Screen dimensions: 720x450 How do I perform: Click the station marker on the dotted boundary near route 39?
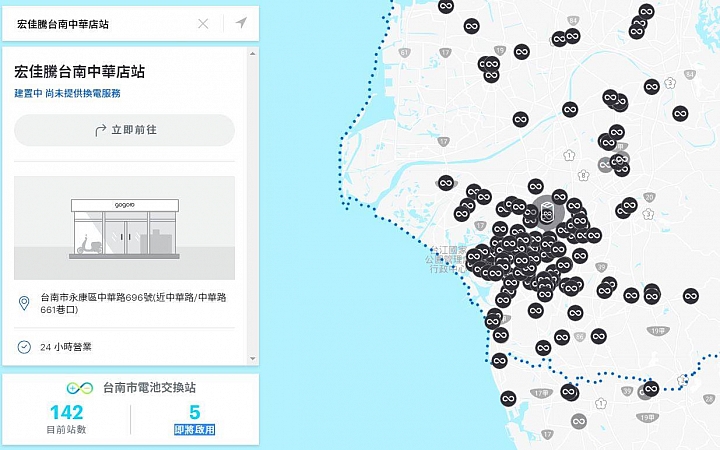click(651, 389)
